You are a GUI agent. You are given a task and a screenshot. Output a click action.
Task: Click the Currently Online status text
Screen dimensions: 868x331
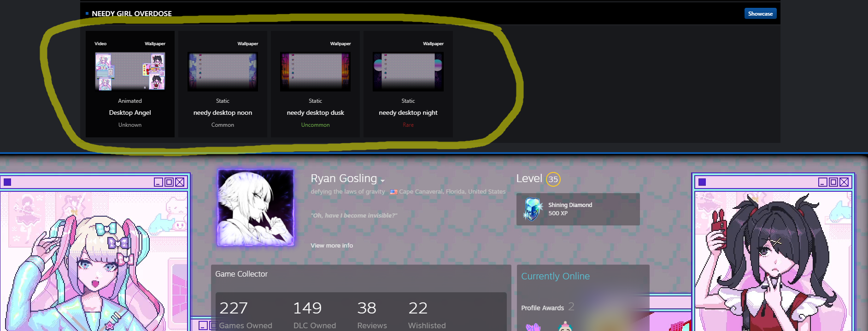tap(555, 276)
